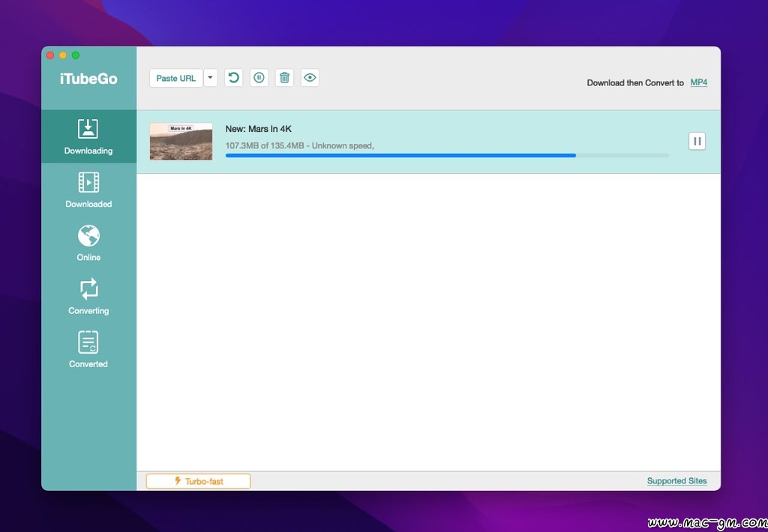Click the Paste URL button

click(x=175, y=78)
